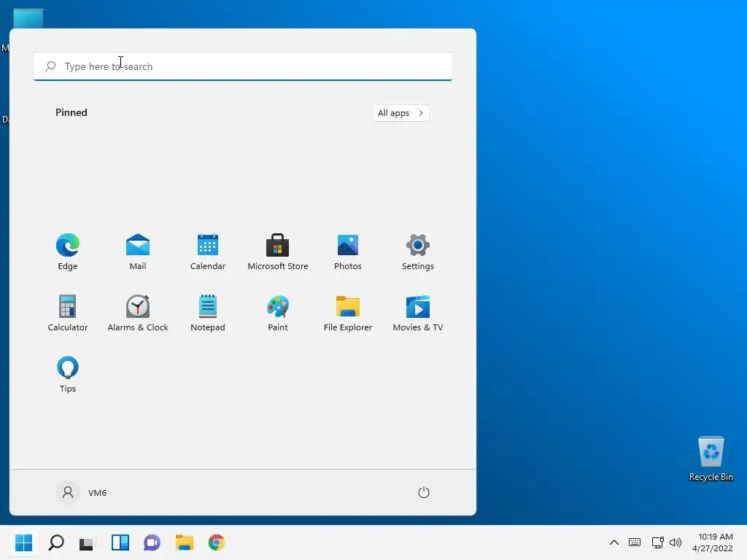747x560 pixels.
Task: Open Alarms & Clock app
Action: click(138, 314)
